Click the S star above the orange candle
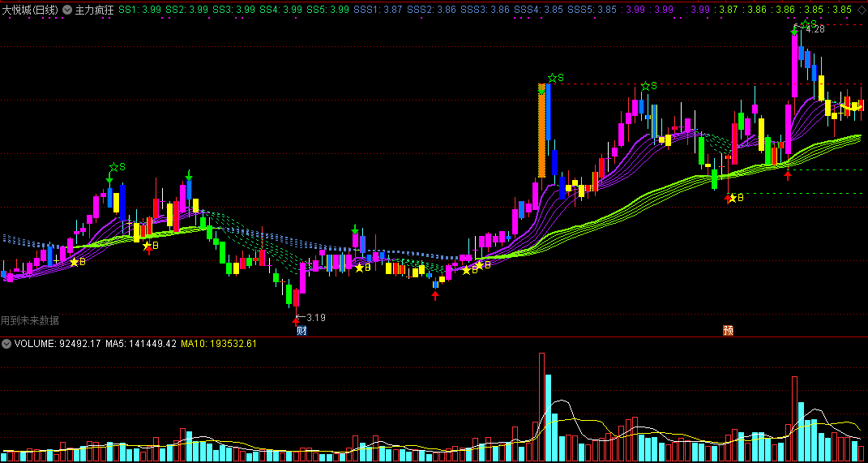Viewport: 868px width, 463px height. point(552,78)
